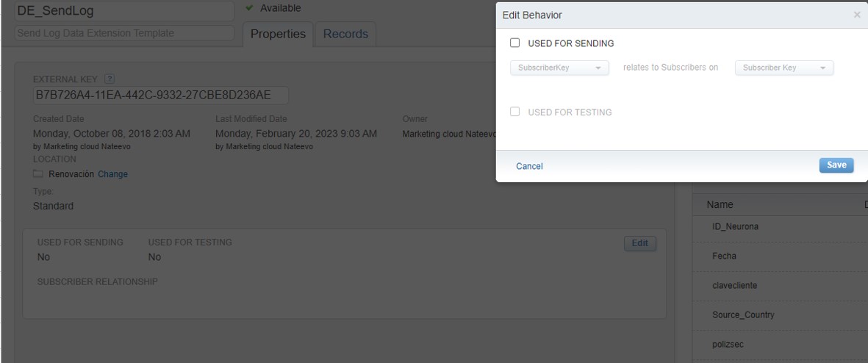Click Save in Edit Behavior dialog
Viewport: 868px width, 363px height.
pyautogui.click(x=836, y=165)
